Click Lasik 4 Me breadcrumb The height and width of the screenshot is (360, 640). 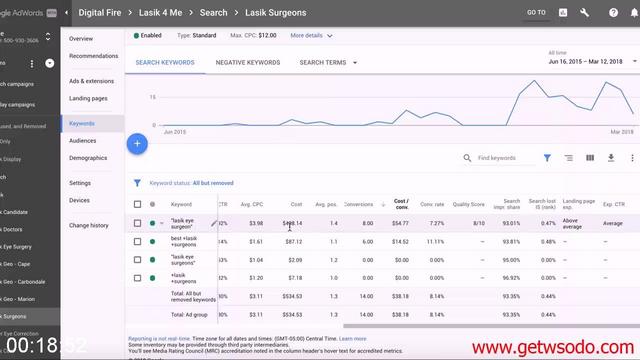point(160,13)
